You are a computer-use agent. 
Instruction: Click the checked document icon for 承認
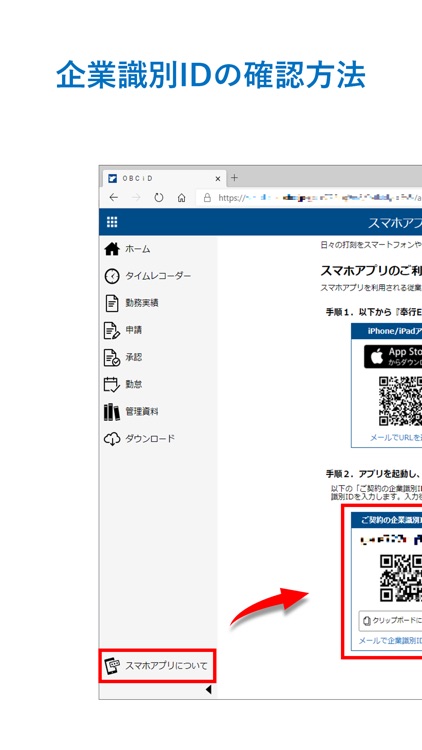pos(112,357)
